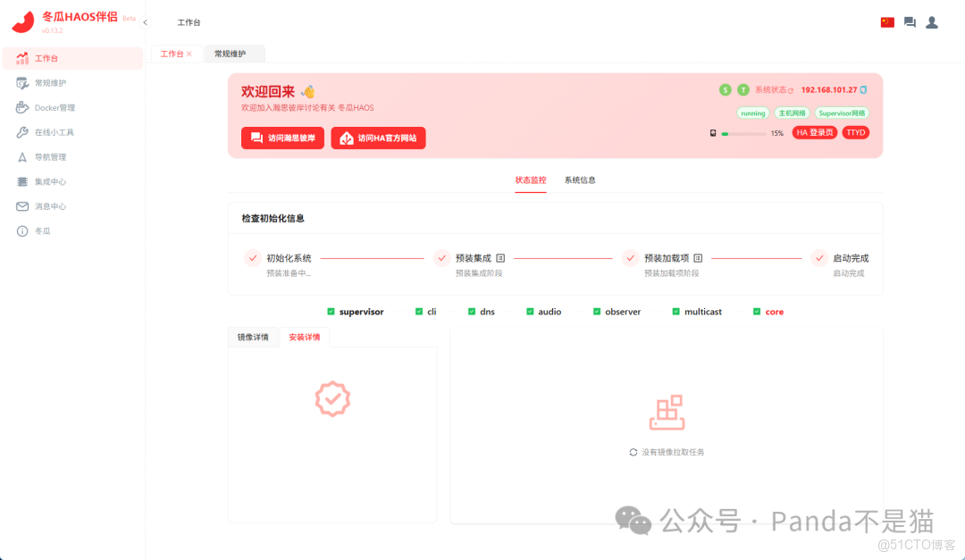Collapse the sidebar with the chevron
This screenshot has height=560, width=965.
[144, 21]
